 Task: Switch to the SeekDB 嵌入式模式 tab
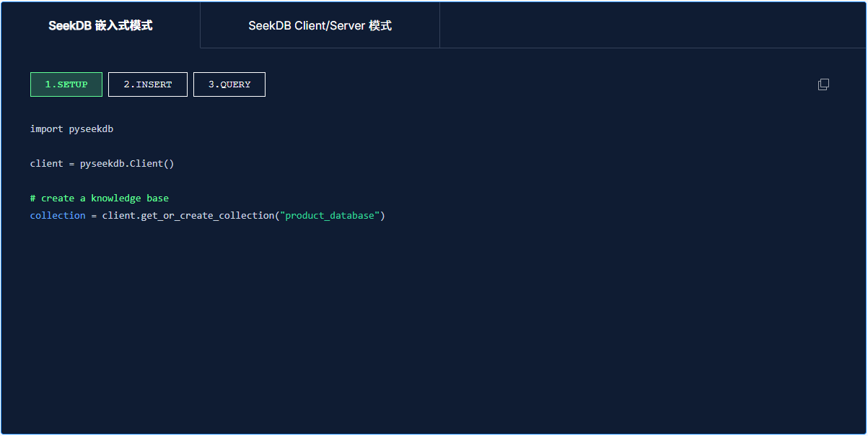tap(100, 25)
